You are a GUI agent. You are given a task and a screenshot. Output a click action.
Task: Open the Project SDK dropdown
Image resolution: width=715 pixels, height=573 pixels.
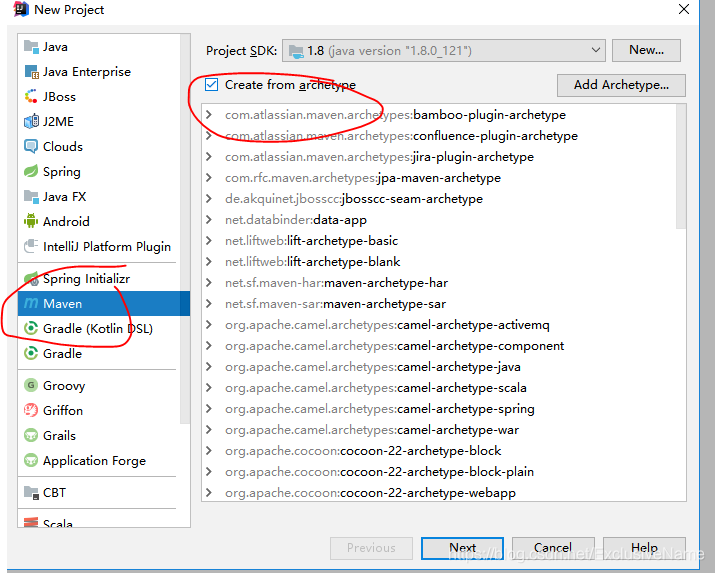pyautogui.click(x=444, y=50)
